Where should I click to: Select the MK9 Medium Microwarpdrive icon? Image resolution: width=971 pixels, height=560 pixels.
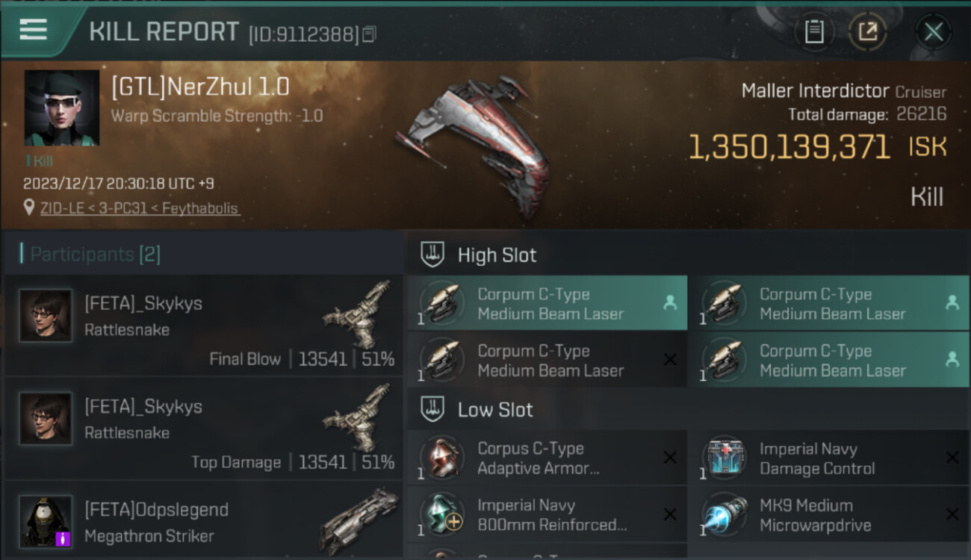point(724,514)
